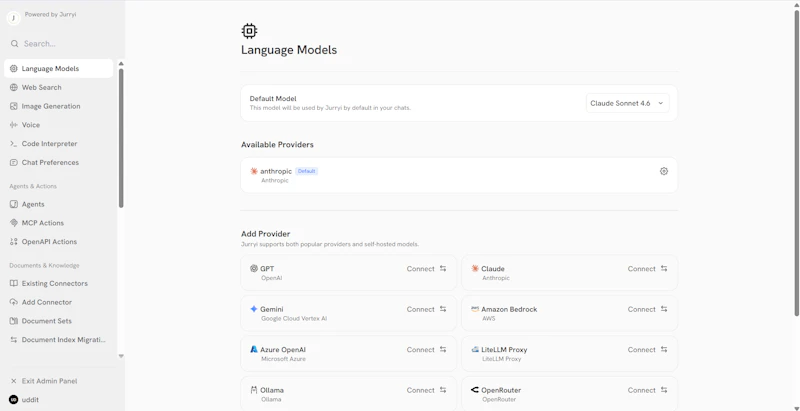The height and width of the screenshot is (411, 800).
Task: Click the Agents icon in sidebar
Action: 14,204
